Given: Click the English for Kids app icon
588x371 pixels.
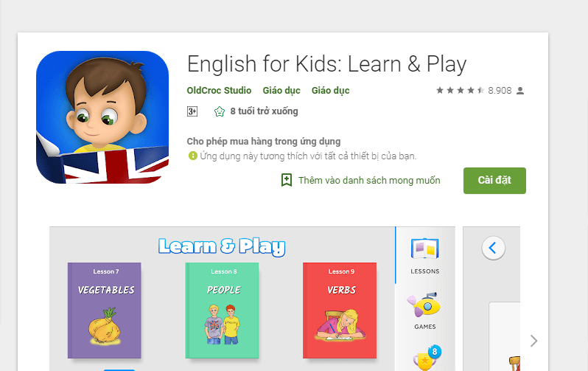Looking at the screenshot, I should click(102, 117).
